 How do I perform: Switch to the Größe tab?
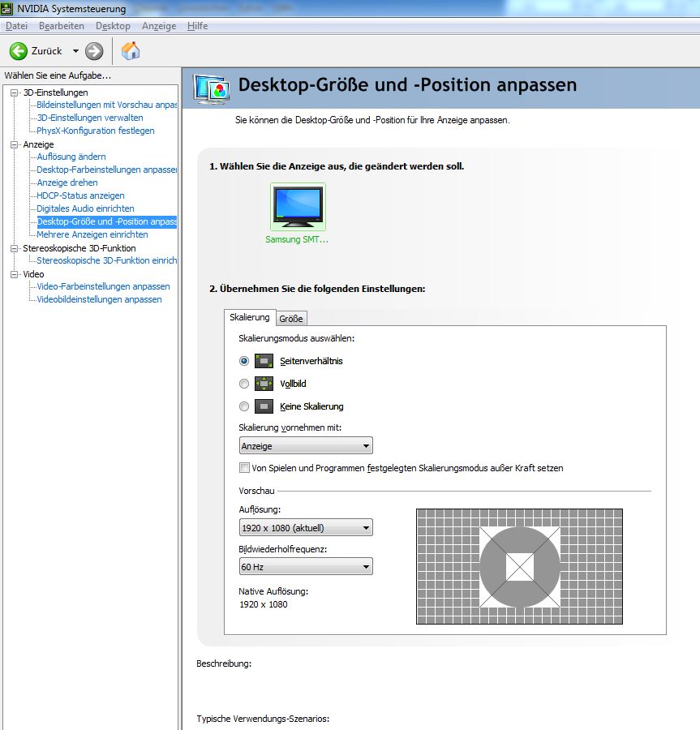click(291, 319)
